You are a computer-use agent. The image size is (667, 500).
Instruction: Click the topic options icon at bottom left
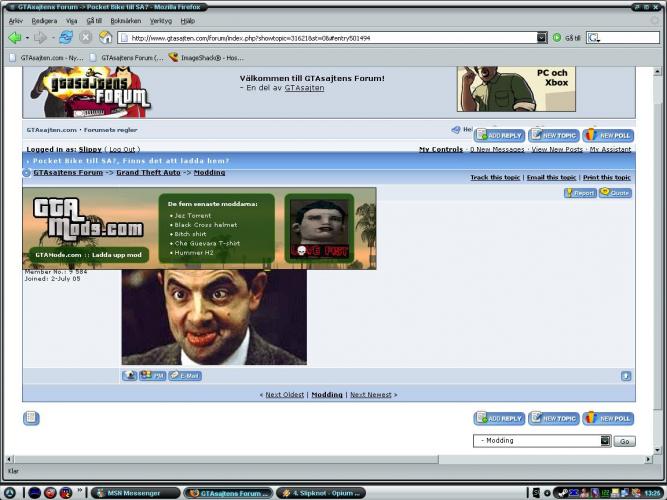coord(31,418)
